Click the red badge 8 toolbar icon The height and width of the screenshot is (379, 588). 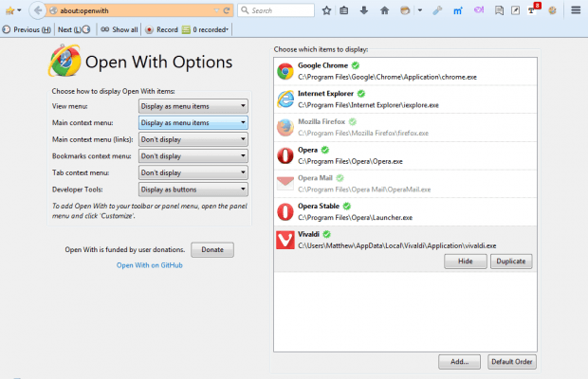click(534, 9)
